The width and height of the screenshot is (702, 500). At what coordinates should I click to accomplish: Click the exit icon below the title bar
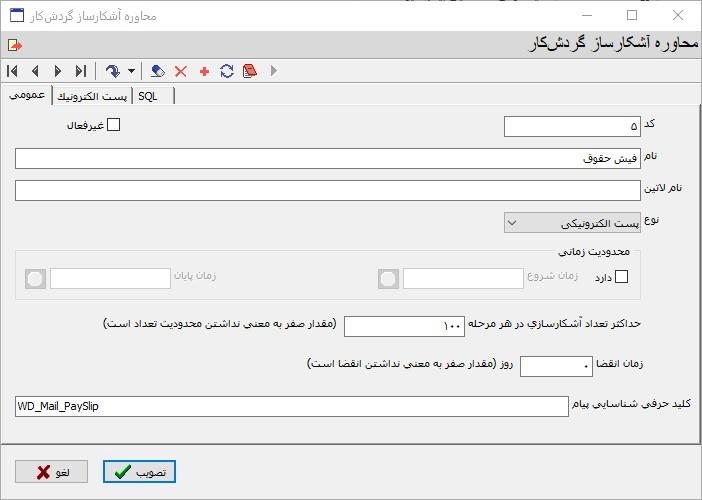tap(14, 45)
